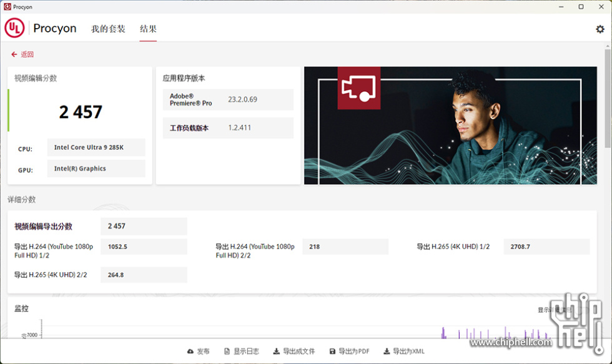Click the 视频编辑分数 card title
Screen dimensions: 612x364
tap(36, 79)
